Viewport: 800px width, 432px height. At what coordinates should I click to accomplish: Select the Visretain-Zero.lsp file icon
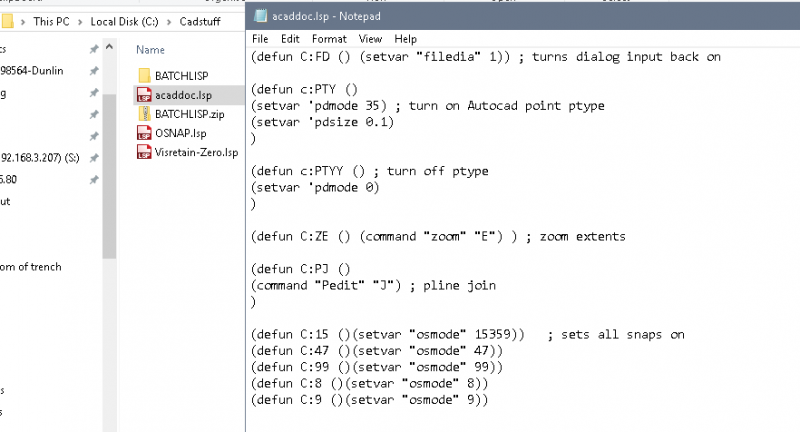pos(143,152)
